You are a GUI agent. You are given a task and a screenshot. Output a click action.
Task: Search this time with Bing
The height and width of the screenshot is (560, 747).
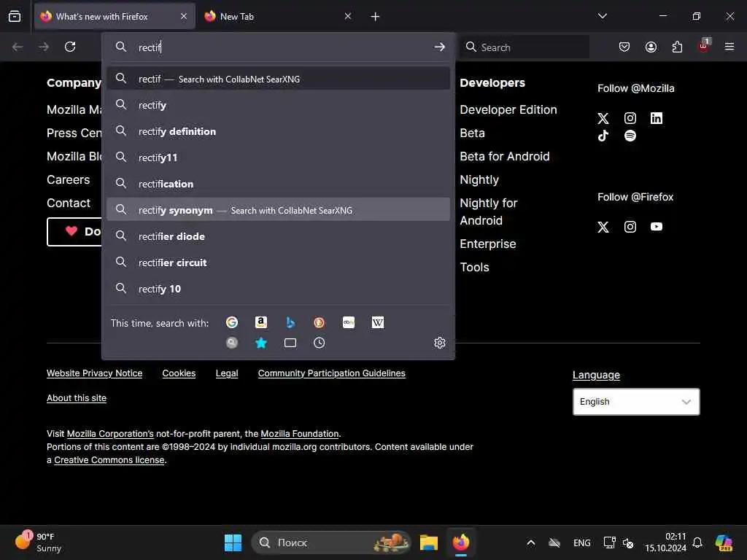[290, 322]
